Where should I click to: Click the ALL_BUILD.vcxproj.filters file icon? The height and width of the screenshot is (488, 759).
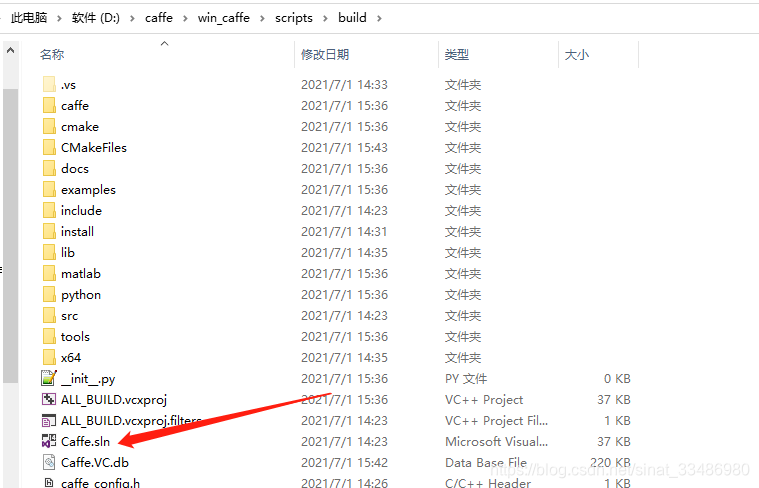coord(49,420)
